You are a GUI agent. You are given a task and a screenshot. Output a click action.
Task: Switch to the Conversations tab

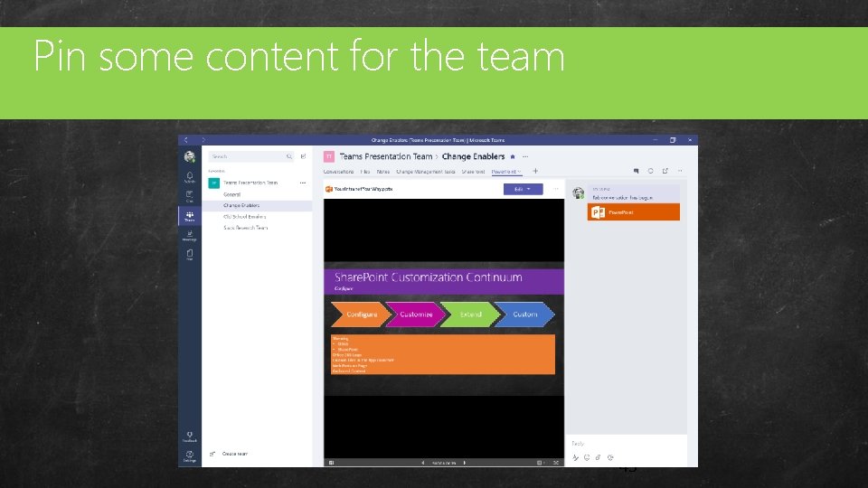(338, 172)
